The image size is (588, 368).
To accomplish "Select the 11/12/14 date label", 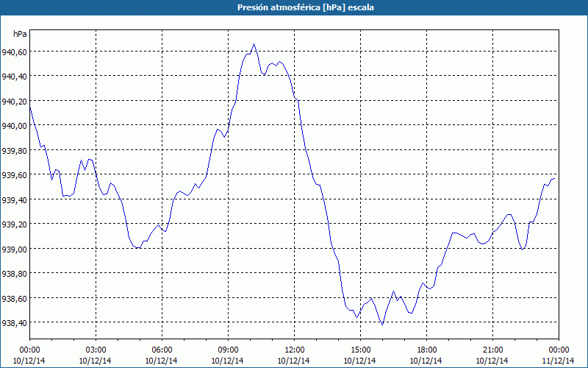I will point(558,361).
